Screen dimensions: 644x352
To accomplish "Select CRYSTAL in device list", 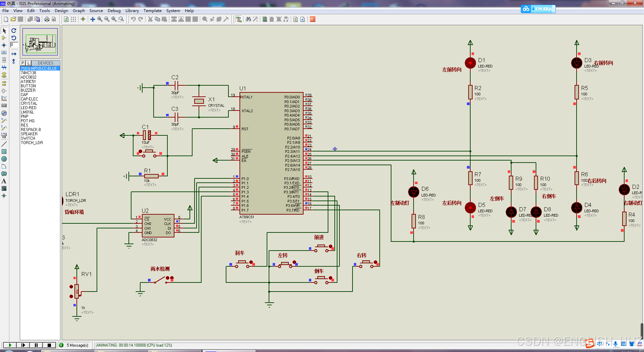I will 40,103.
